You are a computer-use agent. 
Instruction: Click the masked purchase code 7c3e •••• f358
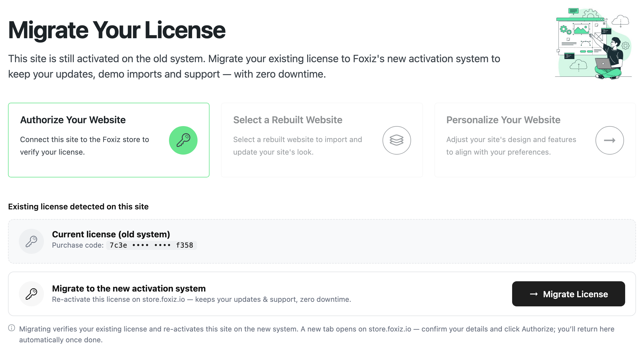point(152,245)
